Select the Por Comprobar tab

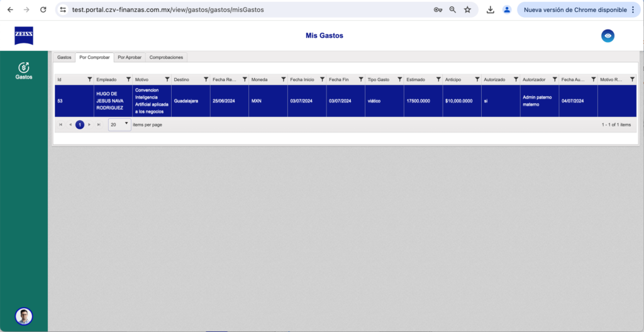click(x=94, y=57)
